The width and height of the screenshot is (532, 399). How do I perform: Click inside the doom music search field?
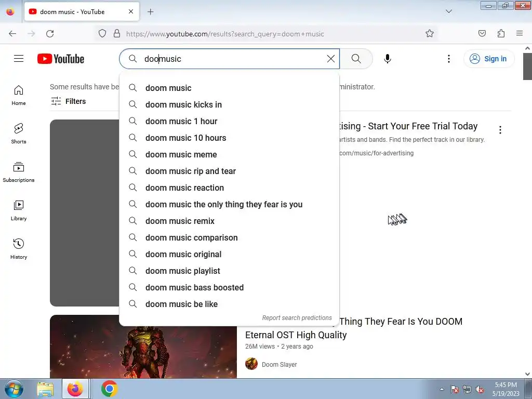229,59
